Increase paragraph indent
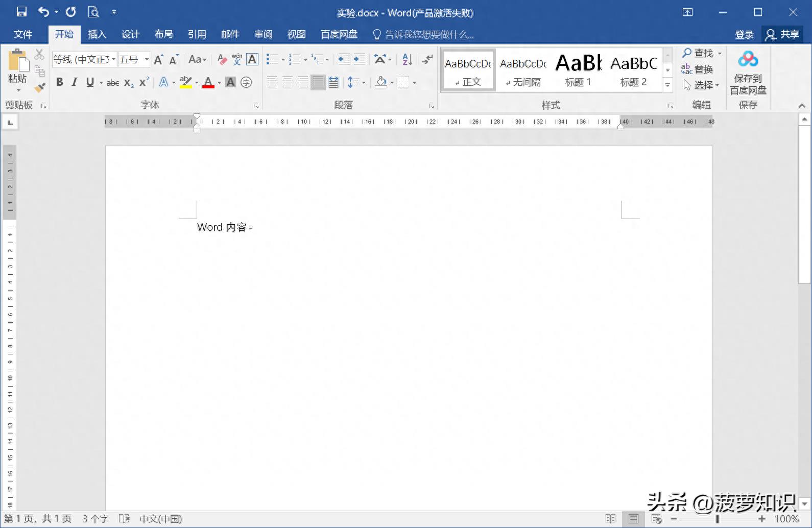This screenshot has height=528, width=812. [360, 59]
